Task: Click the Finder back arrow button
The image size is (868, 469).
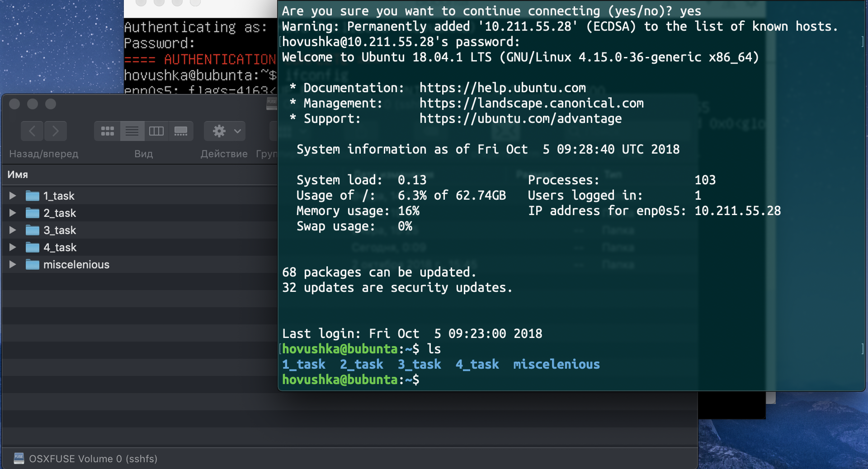Action: click(32, 131)
